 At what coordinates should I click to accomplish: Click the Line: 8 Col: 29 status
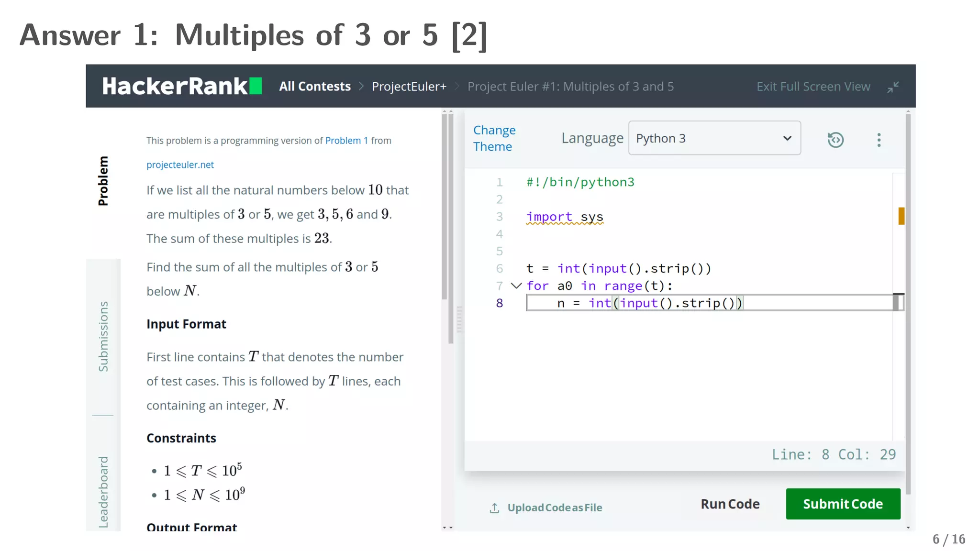pos(834,454)
